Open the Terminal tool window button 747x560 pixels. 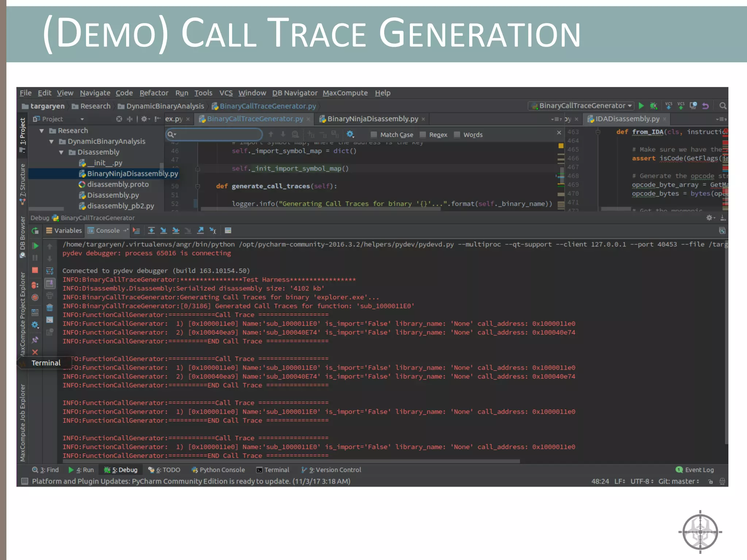tap(273, 470)
